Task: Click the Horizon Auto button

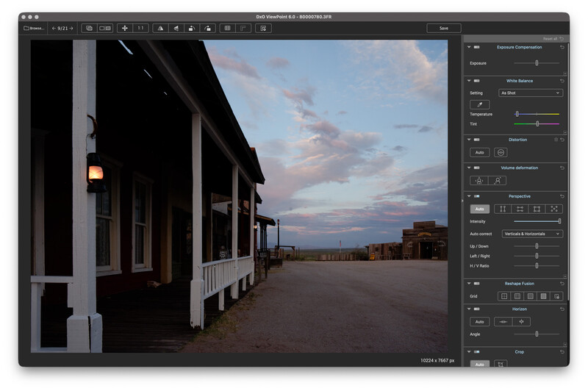Action: click(x=480, y=322)
